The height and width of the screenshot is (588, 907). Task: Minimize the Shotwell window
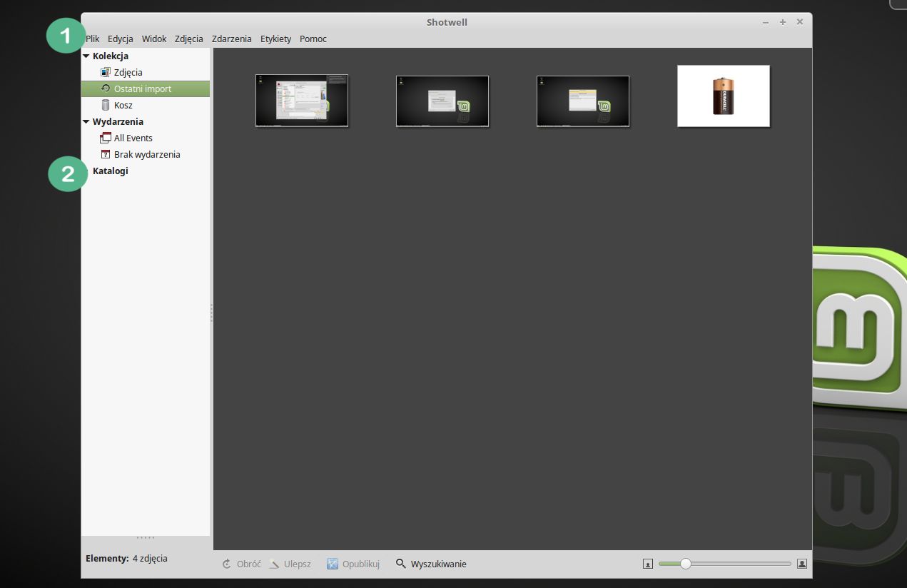[x=766, y=22]
